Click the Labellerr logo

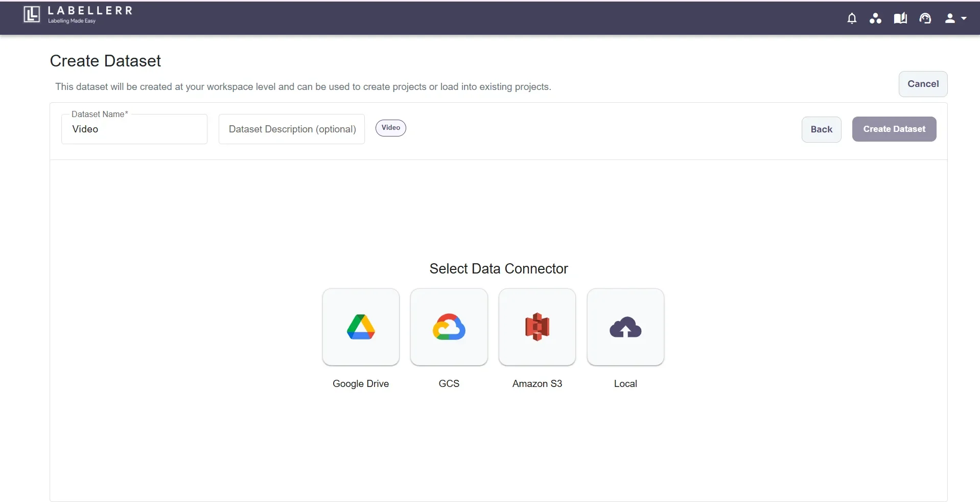(x=78, y=15)
